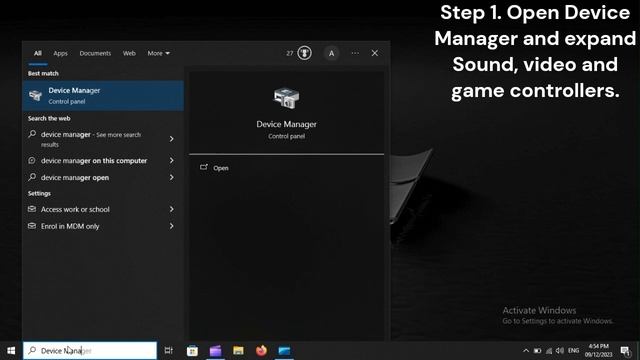
Task: Click the magnifier icon beside 'device manager open'
Action: 32,177
